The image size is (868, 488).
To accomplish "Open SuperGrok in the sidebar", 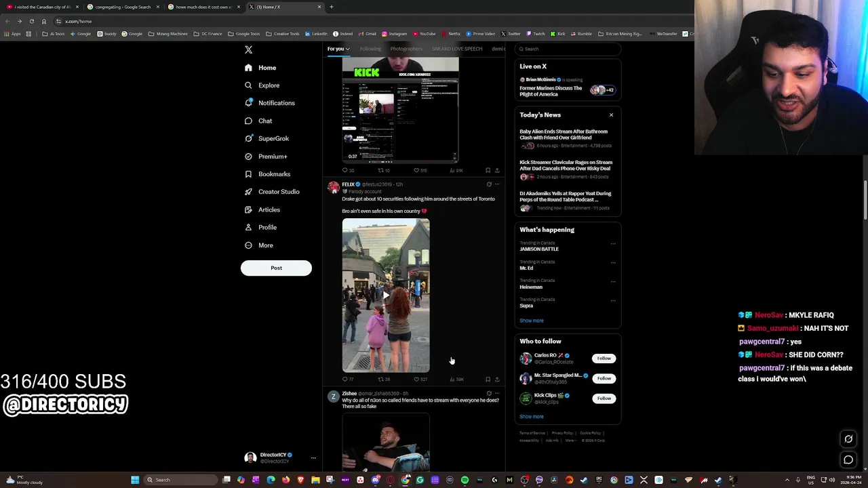I will click(x=267, y=138).
